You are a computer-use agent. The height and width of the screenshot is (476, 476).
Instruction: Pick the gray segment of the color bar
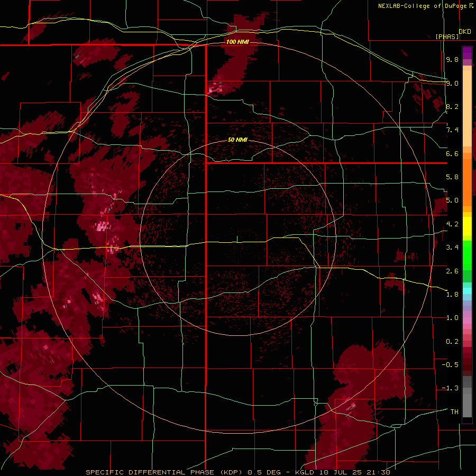[467, 398]
